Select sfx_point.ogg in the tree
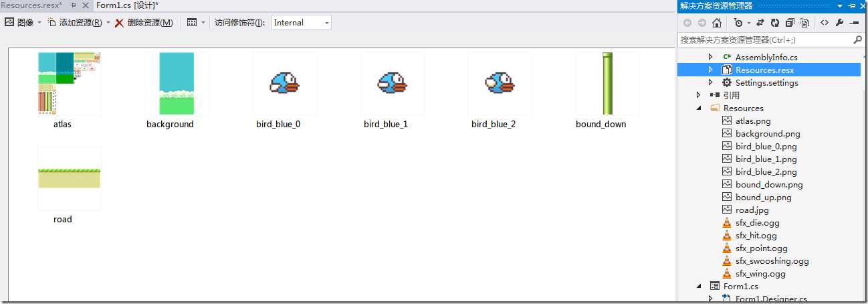The height and width of the screenshot is (304, 868). pyautogui.click(x=762, y=248)
